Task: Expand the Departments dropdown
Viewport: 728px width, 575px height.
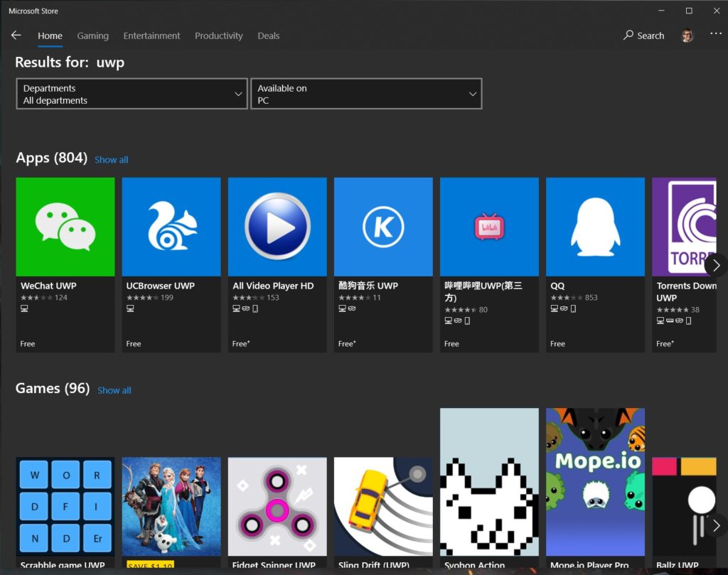Action: (132, 94)
